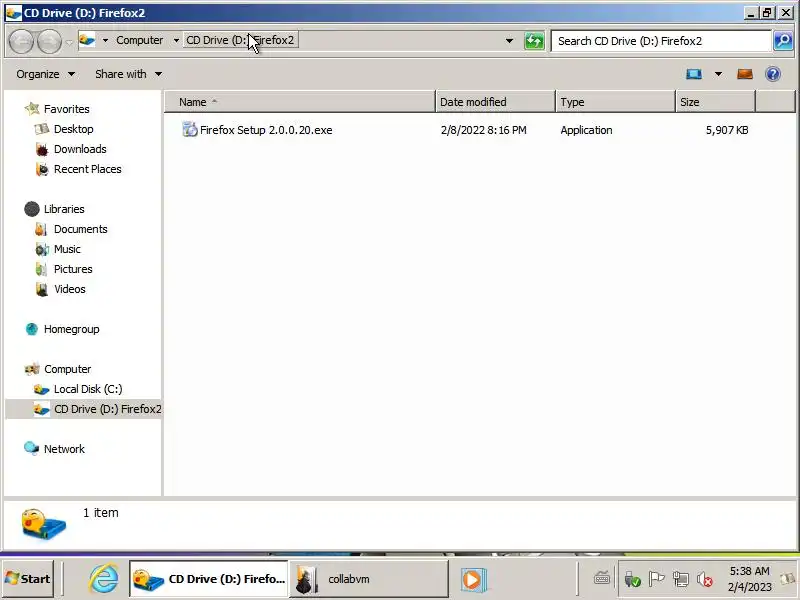Select Network in navigation pane

point(64,449)
